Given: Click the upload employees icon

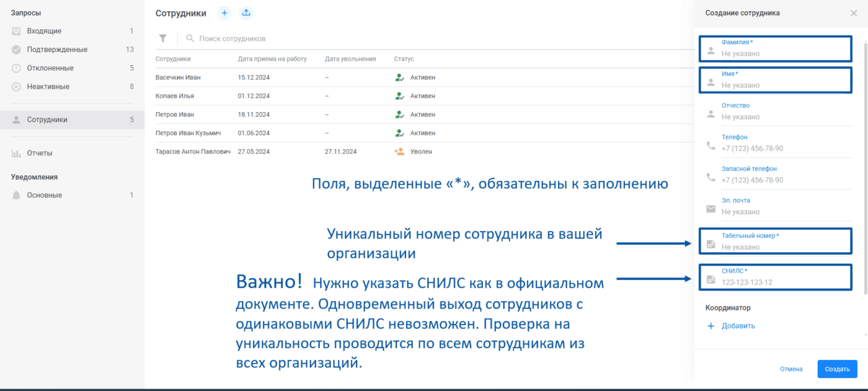Looking at the screenshot, I should [x=246, y=13].
